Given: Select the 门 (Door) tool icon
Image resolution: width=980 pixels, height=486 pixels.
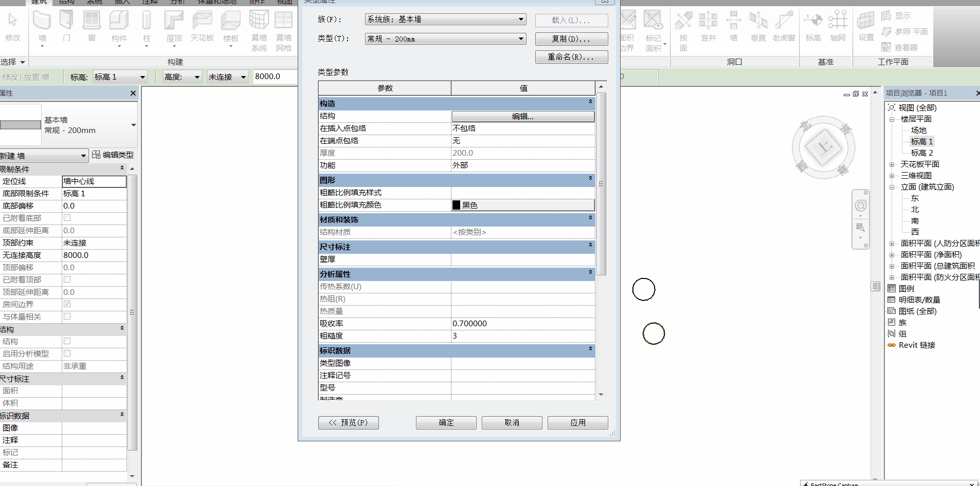Looking at the screenshot, I should tap(66, 21).
